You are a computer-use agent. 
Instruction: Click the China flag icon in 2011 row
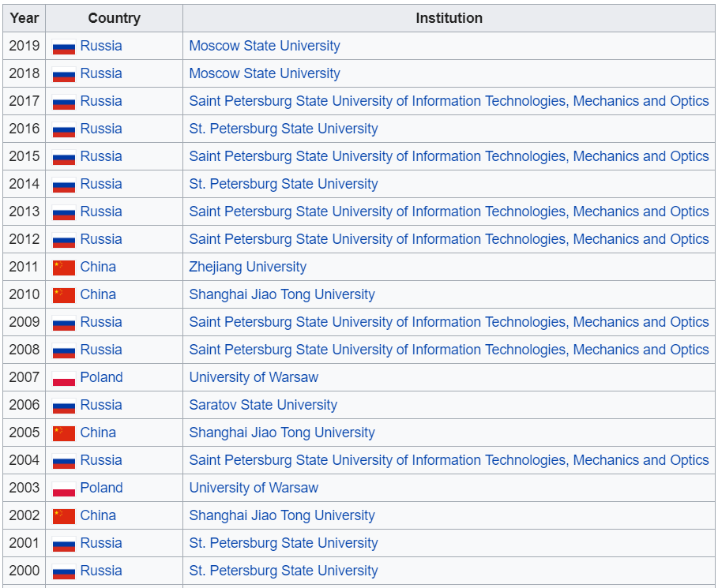pos(64,268)
